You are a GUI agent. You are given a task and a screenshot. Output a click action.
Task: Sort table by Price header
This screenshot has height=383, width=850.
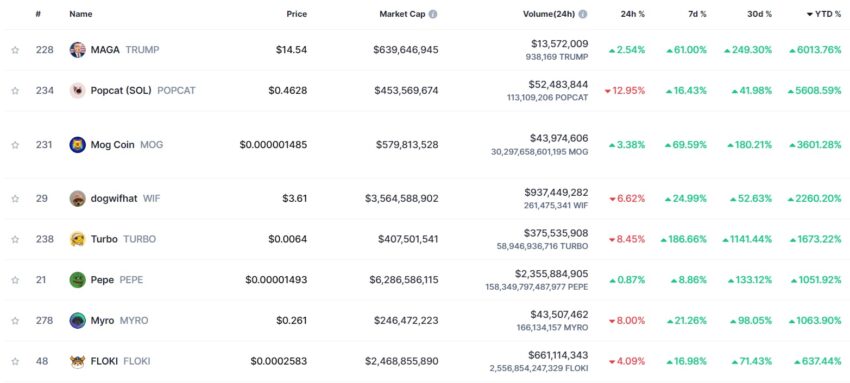click(297, 15)
